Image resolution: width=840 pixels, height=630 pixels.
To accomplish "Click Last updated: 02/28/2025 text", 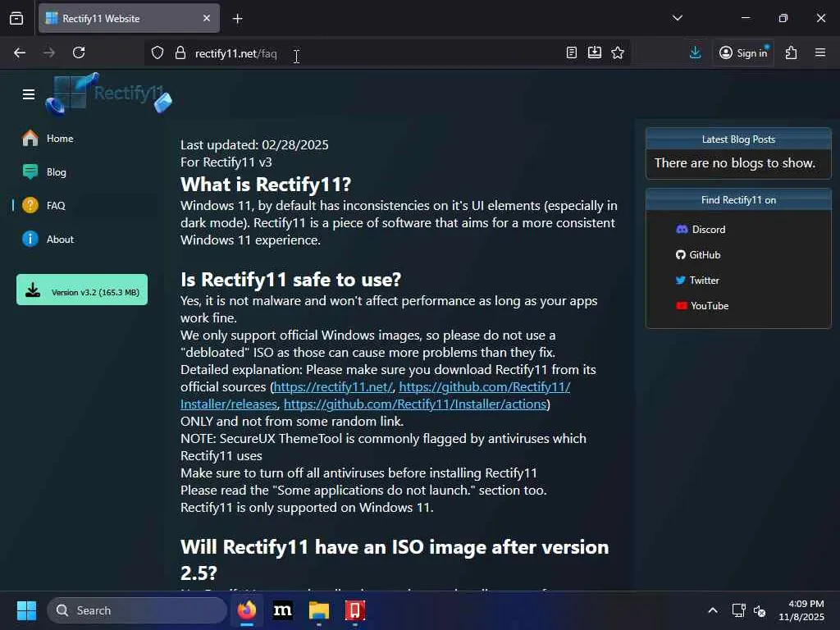I will pyautogui.click(x=254, y=144).
